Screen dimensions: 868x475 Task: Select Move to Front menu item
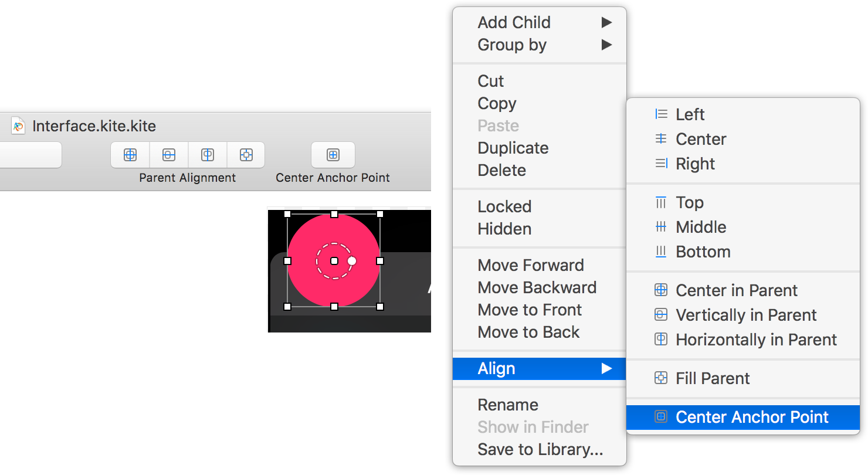[x=530, y=310]
